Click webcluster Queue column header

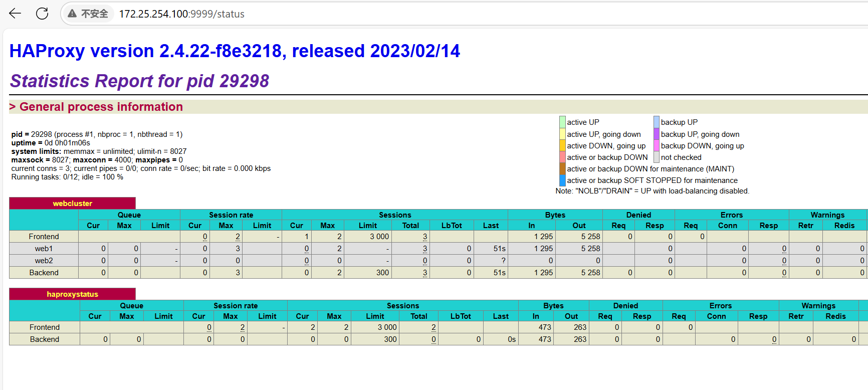129,215
